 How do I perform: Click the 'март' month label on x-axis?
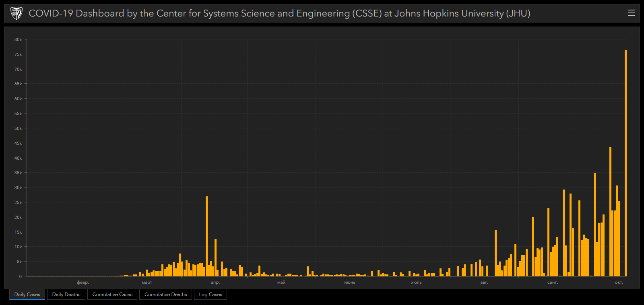pyautogui.click(x=147, y=282)
